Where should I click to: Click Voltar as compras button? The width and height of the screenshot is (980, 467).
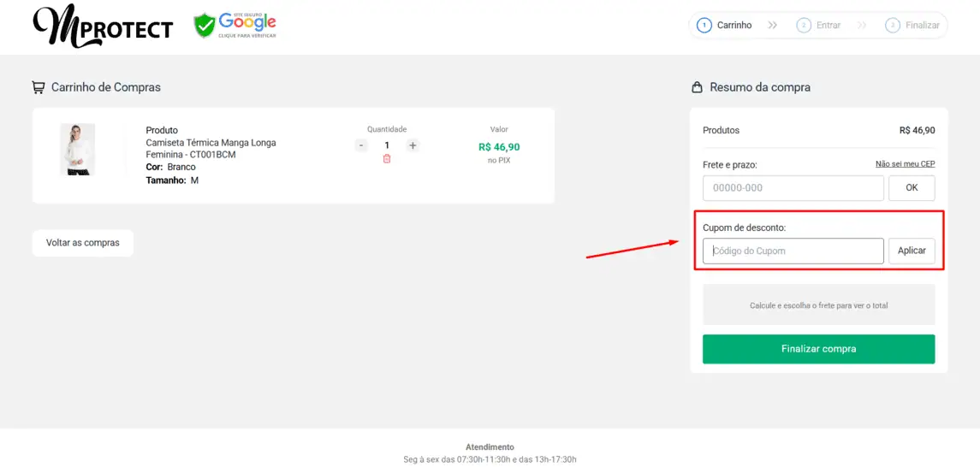tap(82, 243)
